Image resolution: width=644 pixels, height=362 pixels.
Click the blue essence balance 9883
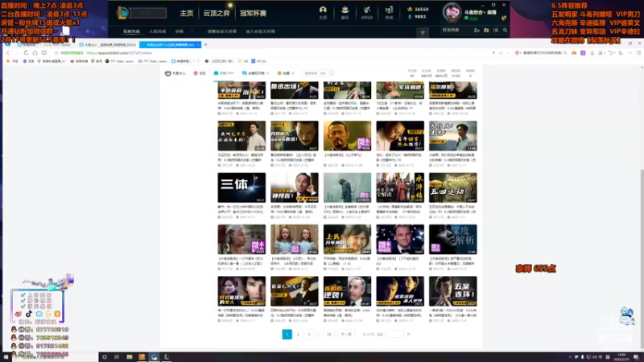(x=416, y=17)
